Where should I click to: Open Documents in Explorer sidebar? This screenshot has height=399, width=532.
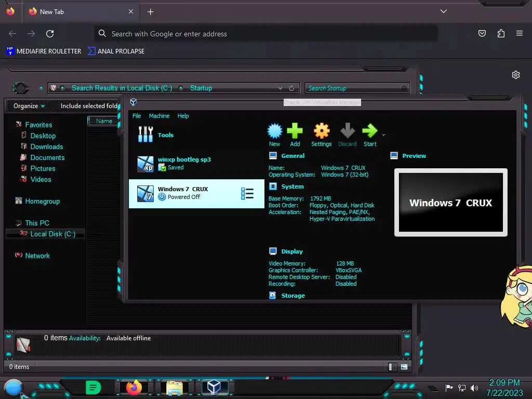coord(47,157)
